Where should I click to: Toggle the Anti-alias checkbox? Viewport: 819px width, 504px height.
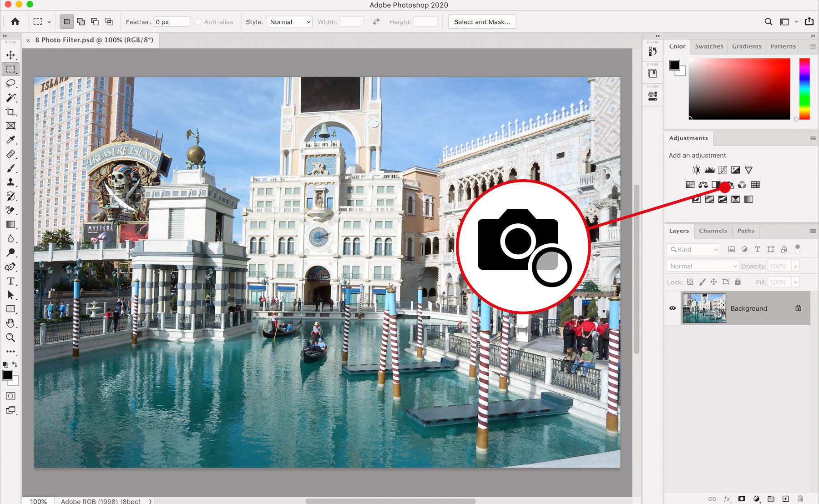pos(198,22)
